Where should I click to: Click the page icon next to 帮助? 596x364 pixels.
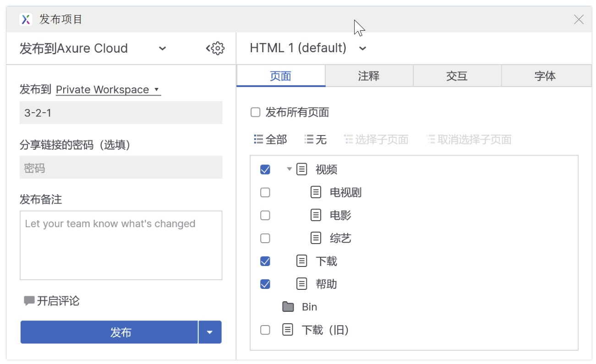(x=301, y=284)
